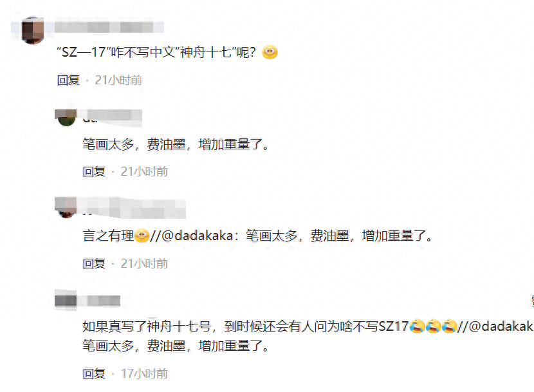
Task: Click the last commenter's blurred avatar
Action: (x=66, y=301)
